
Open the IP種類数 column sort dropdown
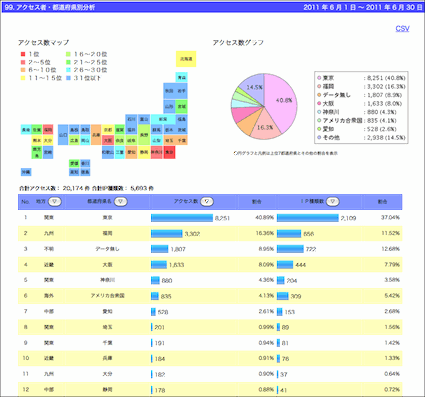pyautogui.click(x=332, y=201)
